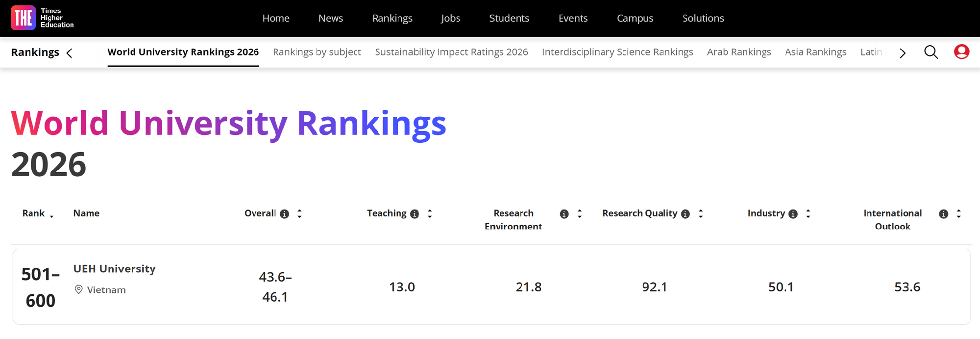
Task: Advance the ranking tabs with the right arrow
Action: point(903,53)
